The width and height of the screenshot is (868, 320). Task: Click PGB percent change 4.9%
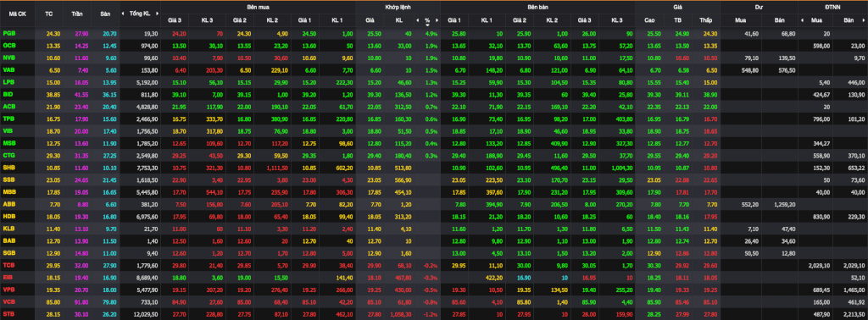[431, 34]
